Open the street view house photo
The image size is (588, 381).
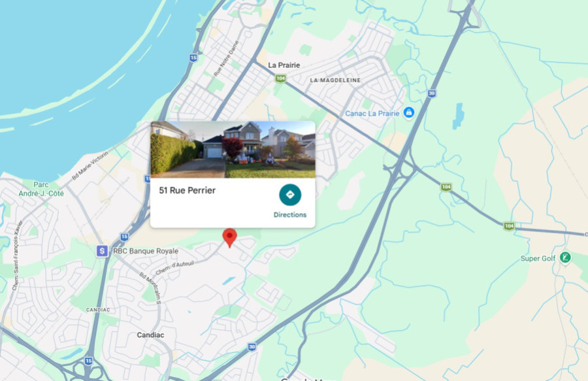[x=233, y=149]
